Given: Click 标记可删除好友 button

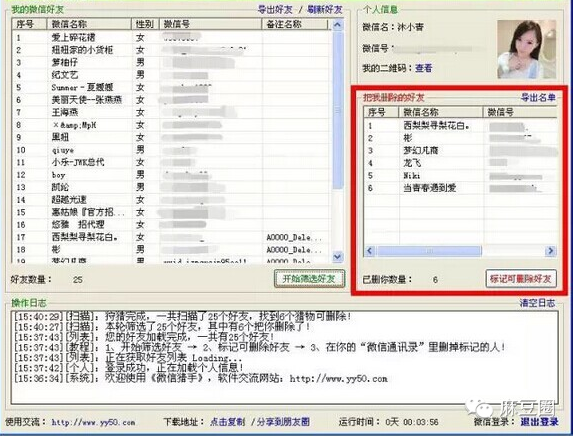Looking at the screenshot, I should coord(521,279).
